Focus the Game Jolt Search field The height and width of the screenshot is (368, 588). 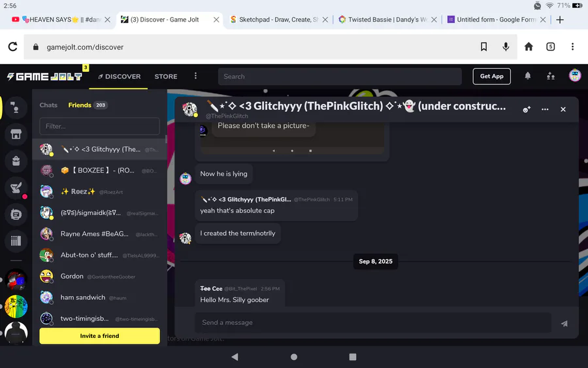(x=340, y=76)
